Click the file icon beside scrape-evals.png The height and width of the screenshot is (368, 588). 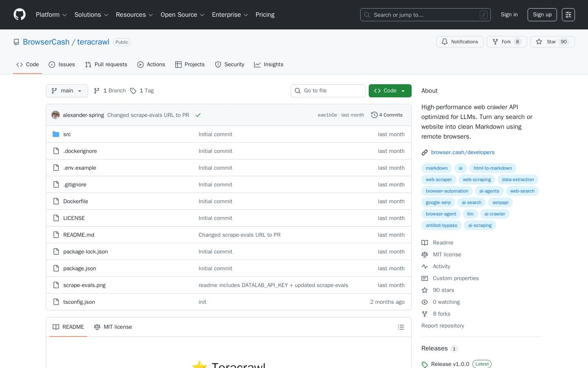pyautogui.click(x=56, y=285)
